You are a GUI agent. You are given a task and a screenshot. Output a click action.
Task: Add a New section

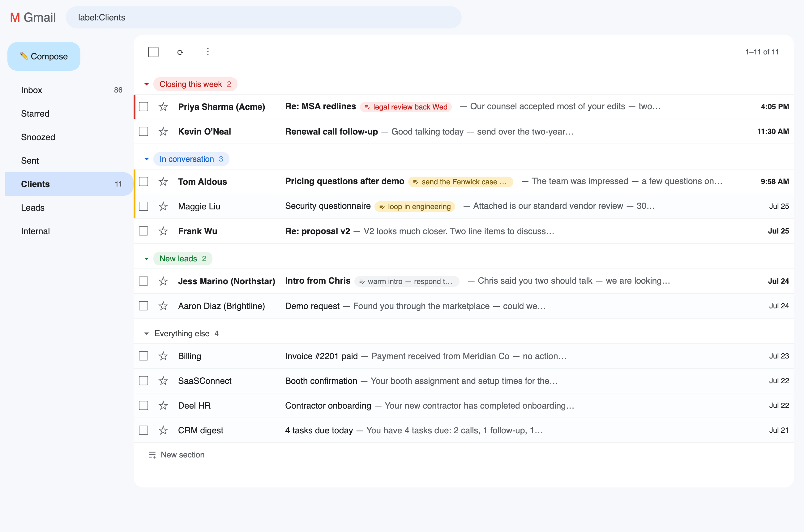coord(176,455)
